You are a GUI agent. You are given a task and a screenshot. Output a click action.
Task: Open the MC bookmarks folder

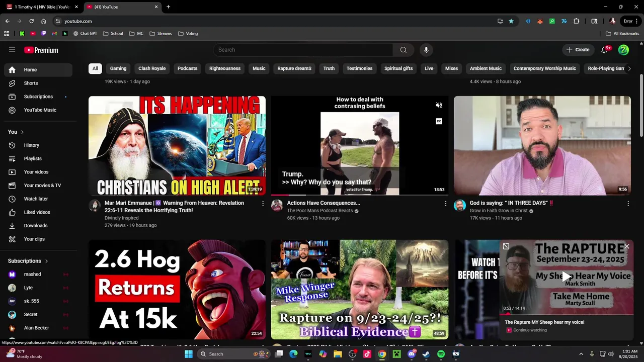pyautogui.click(x=136, y=34)
